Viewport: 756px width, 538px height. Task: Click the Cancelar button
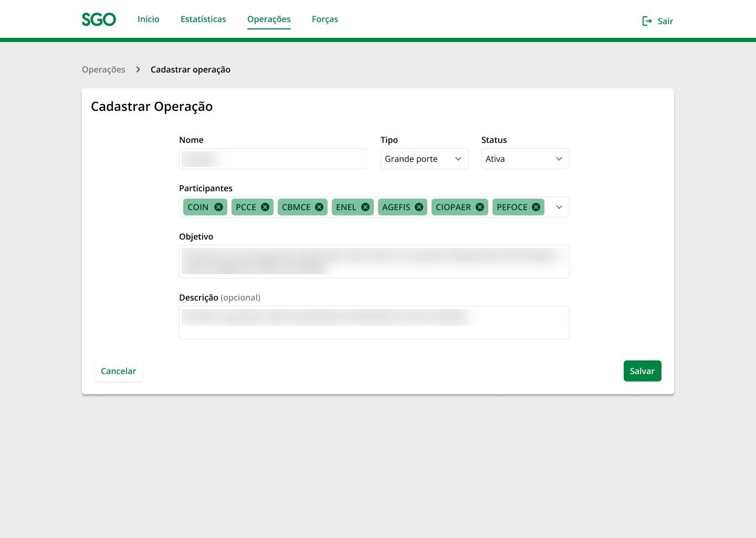point(118,371)
